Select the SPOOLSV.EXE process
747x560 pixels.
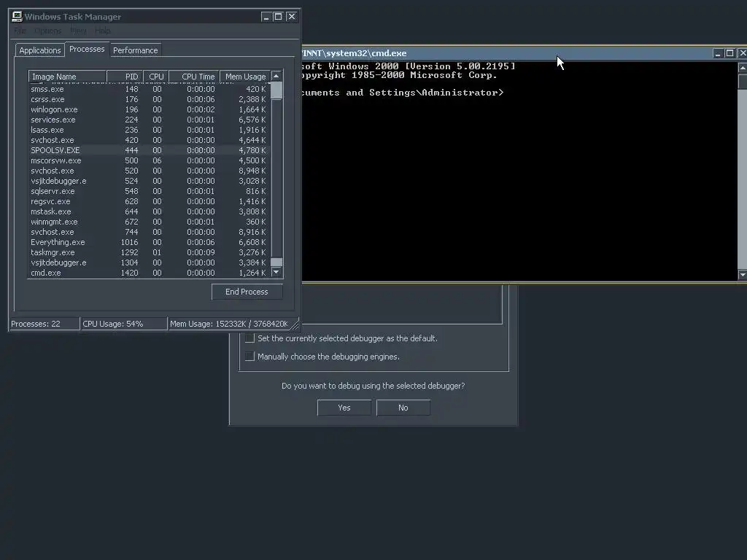pyautogui.click(x=149, y=150)
